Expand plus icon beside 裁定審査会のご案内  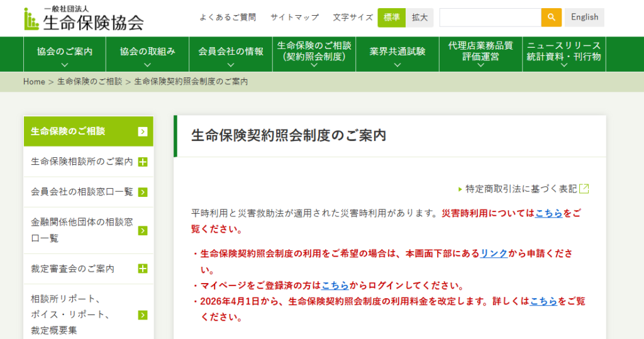(x=143, y=269)
